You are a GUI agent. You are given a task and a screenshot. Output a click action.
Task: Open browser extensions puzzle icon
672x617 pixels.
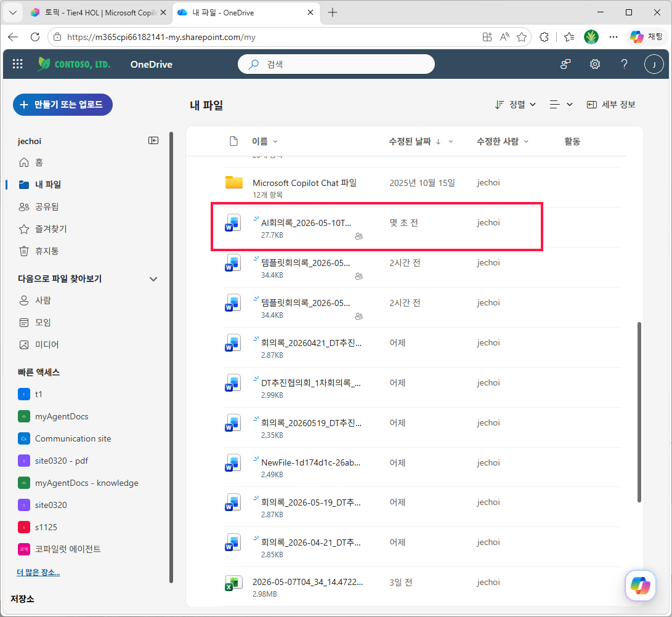pyautogui.click(x=544, y=37)
